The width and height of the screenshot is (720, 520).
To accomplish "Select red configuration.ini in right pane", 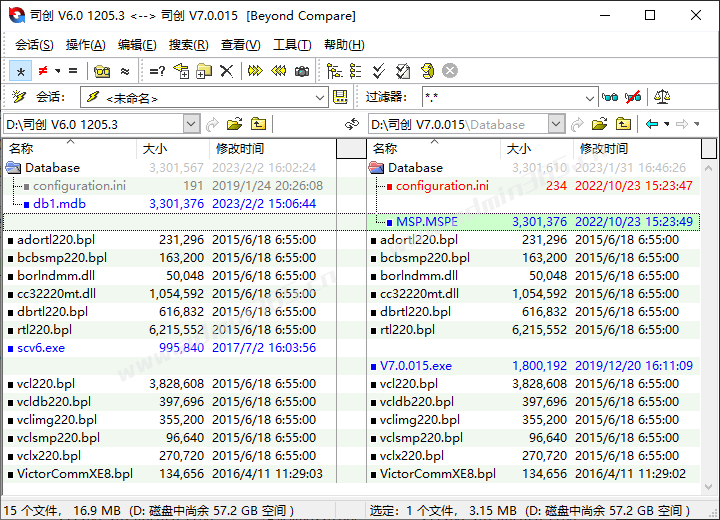I will 442,186.
